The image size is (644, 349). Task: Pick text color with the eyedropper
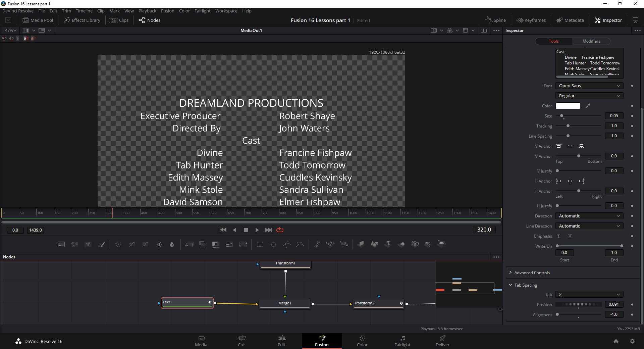click(588, 106)
